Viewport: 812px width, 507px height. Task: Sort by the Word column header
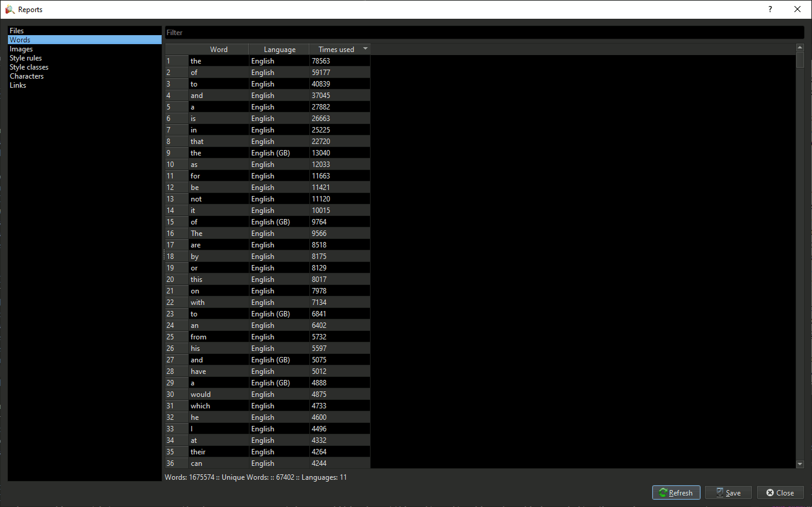pyautogui.click(x=219, y=50)
